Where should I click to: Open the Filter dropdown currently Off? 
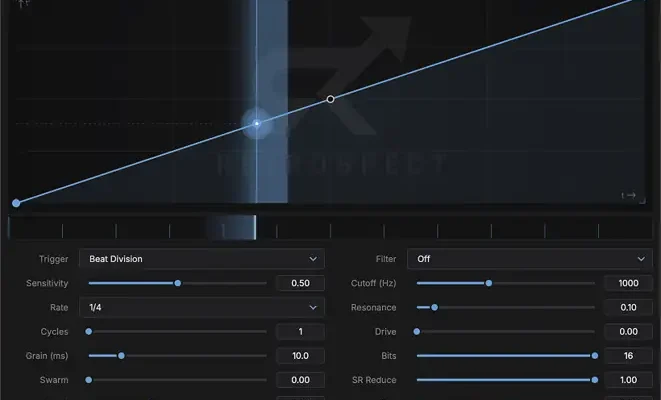pyautogui.click(x=529, y=259)
